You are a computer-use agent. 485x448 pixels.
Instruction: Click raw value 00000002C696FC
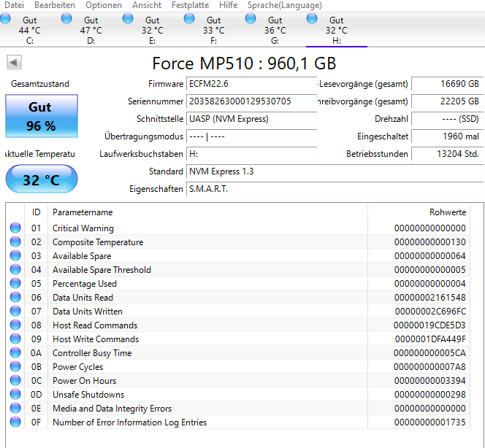[430, 312]
